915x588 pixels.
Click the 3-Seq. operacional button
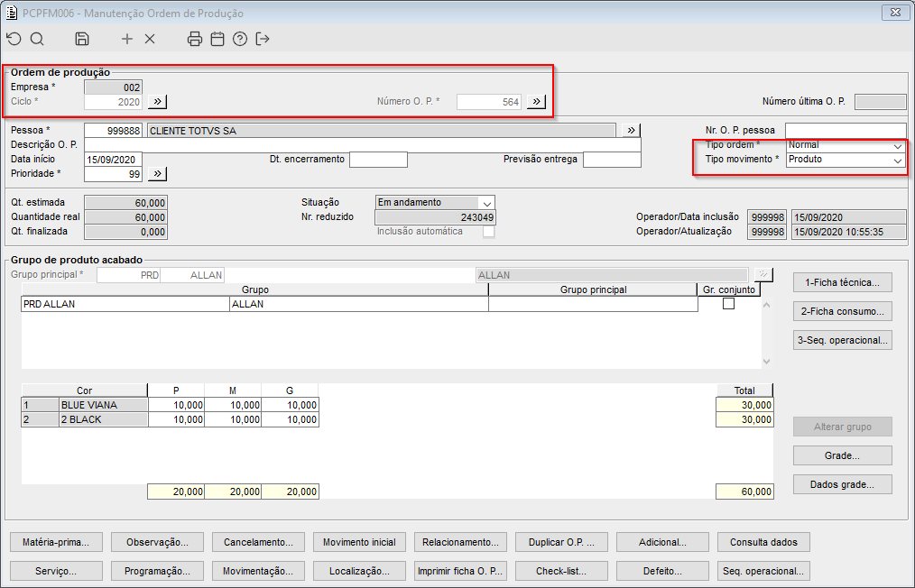(x=842, y=340)
